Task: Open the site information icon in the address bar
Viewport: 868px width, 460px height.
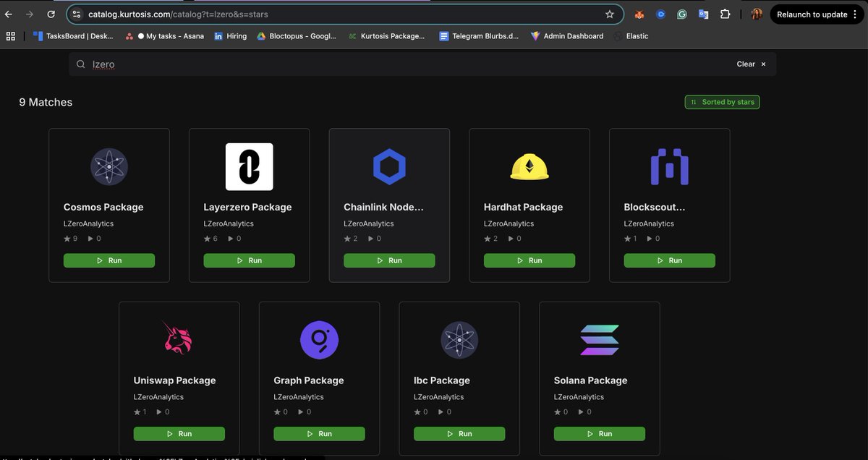Action: click(x=77, y=14)
